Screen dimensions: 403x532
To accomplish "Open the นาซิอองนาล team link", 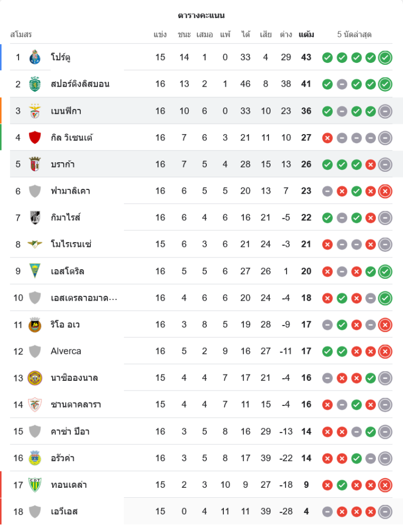I will [x=74, y=378].
